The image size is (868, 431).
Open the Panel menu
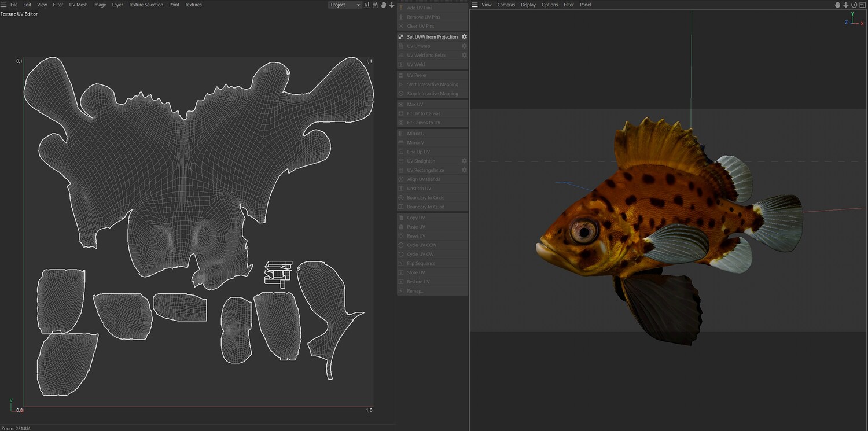tap(586, 5)
